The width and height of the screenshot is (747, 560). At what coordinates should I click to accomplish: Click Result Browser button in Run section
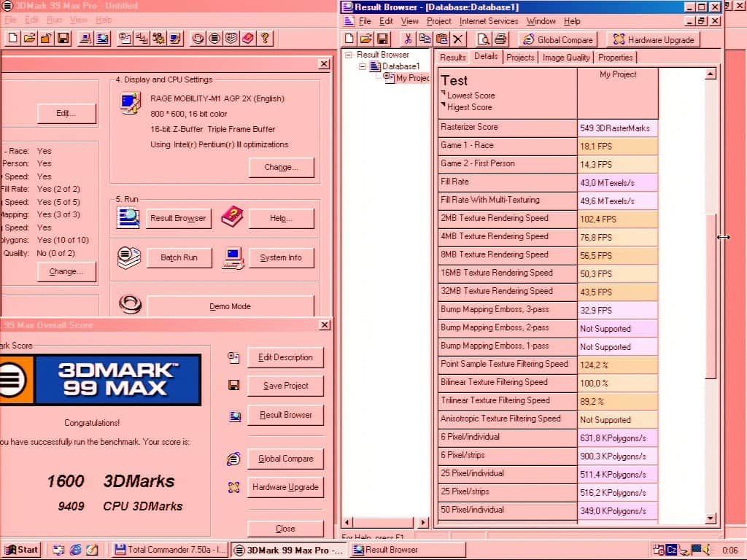click(178, 218)
